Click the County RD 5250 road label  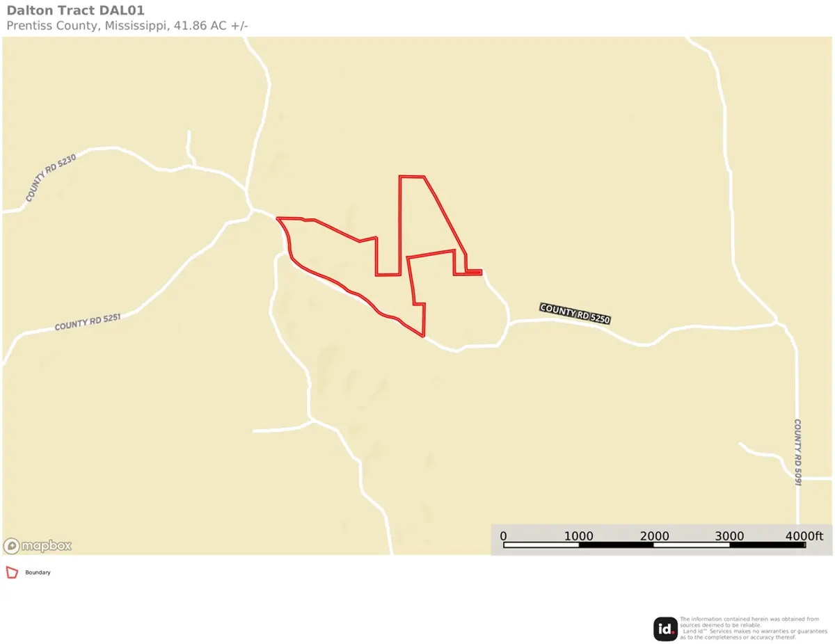point(575,314)
